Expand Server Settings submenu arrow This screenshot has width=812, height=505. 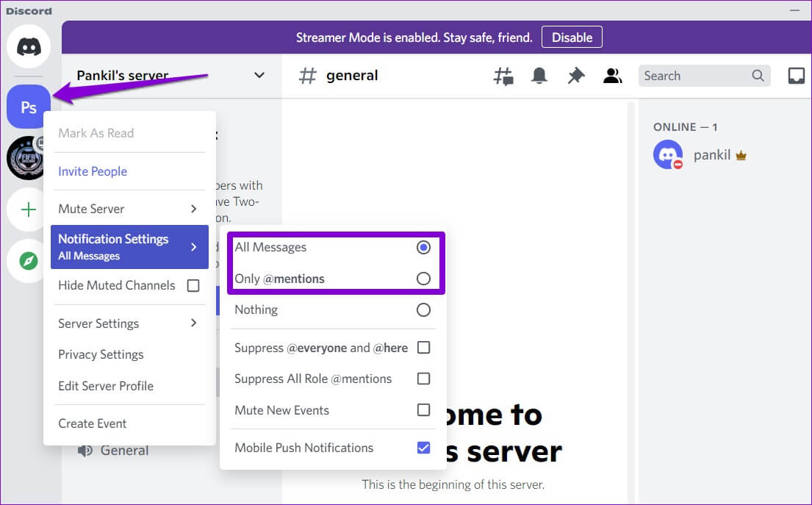click(x=194, y=323)
